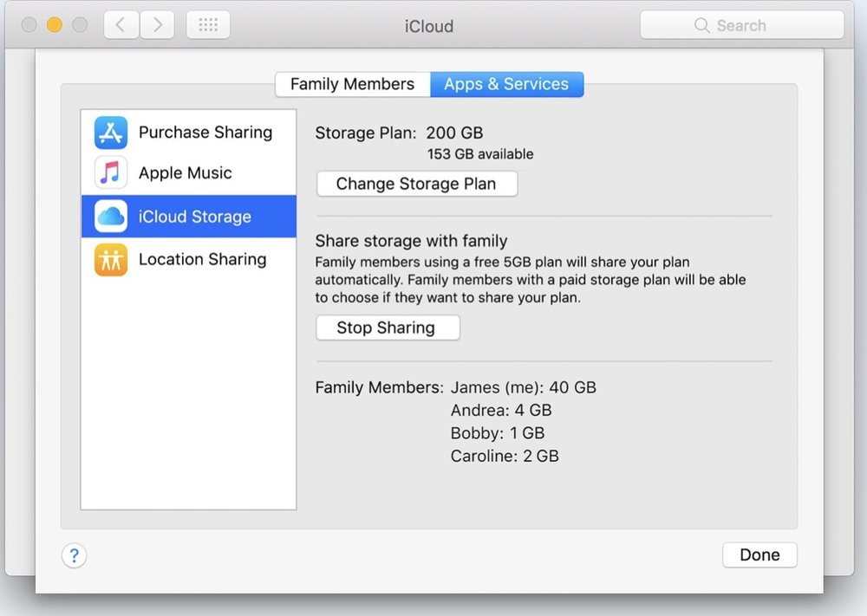Viewport: 867px width, 616px height.
Task: Click the "Share storage with family" heading
Action: pyautogui.click(x=411, y=241)
